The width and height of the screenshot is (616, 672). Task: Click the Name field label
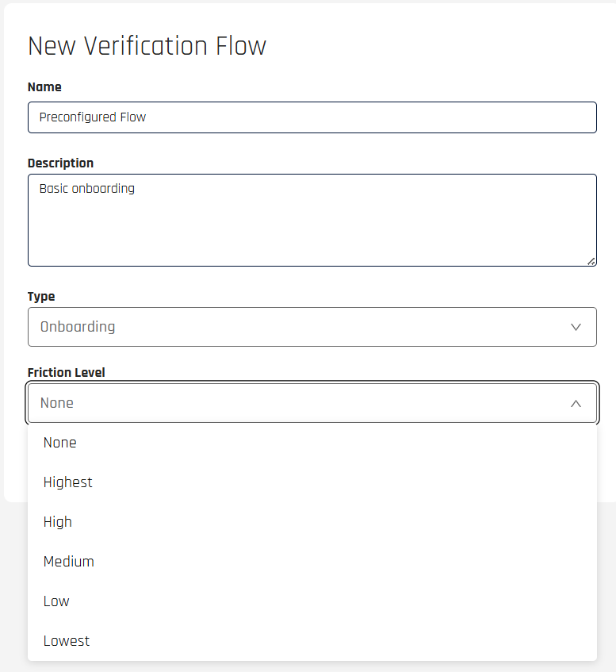click(44, 87)
